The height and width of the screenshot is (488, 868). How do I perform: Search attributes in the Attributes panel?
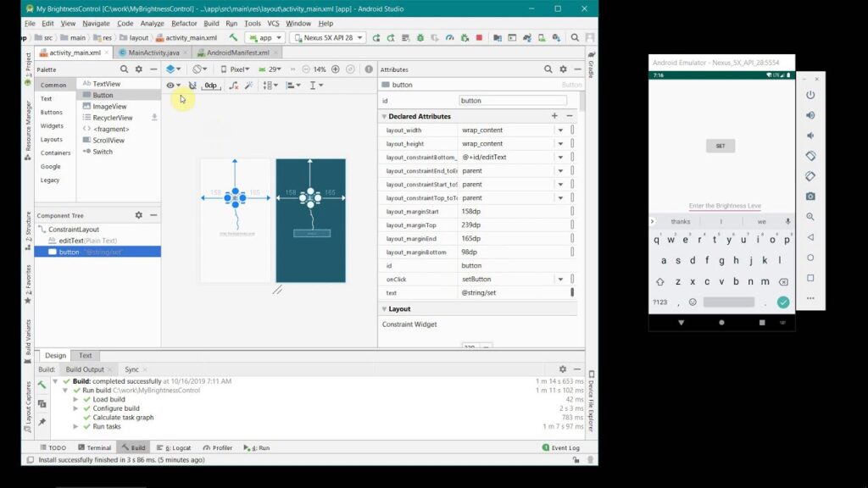tap(548, 69)
